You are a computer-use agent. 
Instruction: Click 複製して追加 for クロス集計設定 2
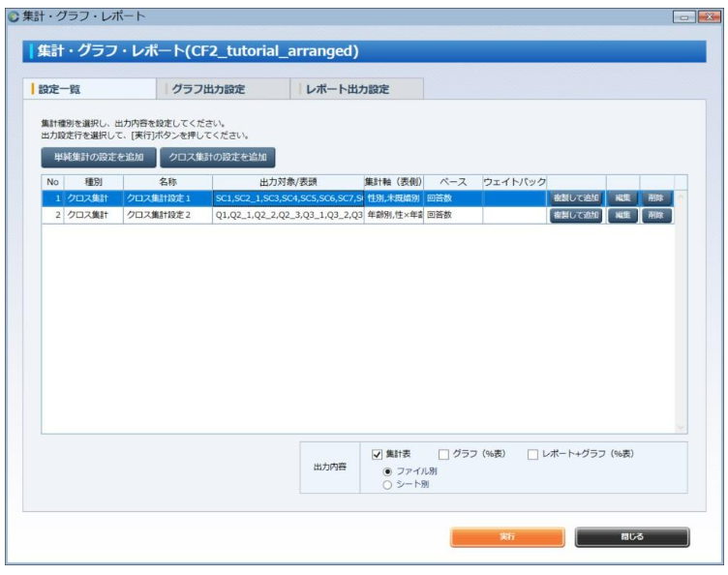coord(576,215)
